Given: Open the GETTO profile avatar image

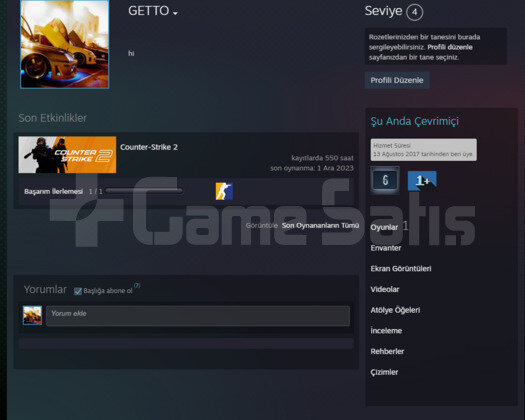Looking at the screenshot, I should tap(65, 44).
